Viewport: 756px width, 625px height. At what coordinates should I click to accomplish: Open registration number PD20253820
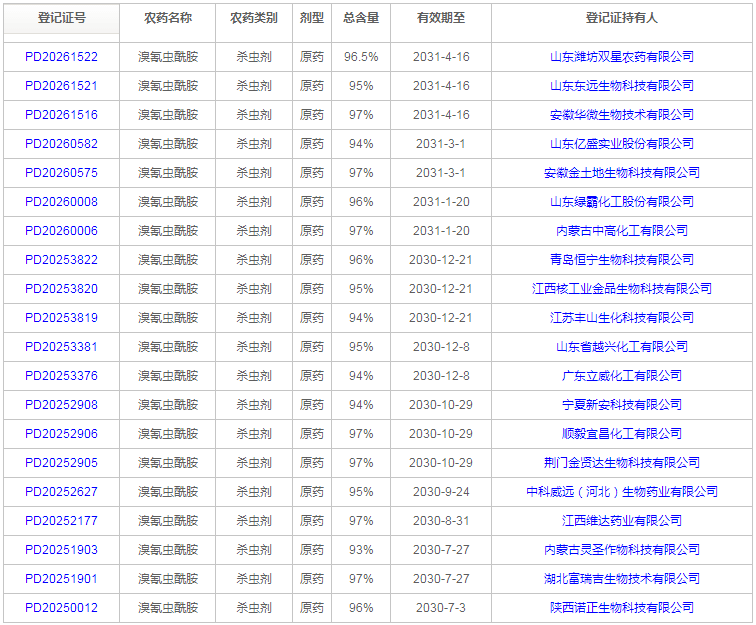click(61, 288)
